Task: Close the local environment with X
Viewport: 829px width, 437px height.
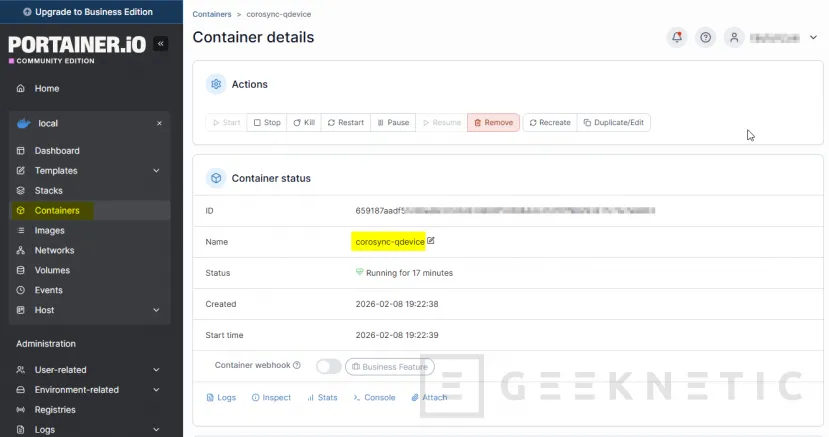Action: tap(159, 123)
